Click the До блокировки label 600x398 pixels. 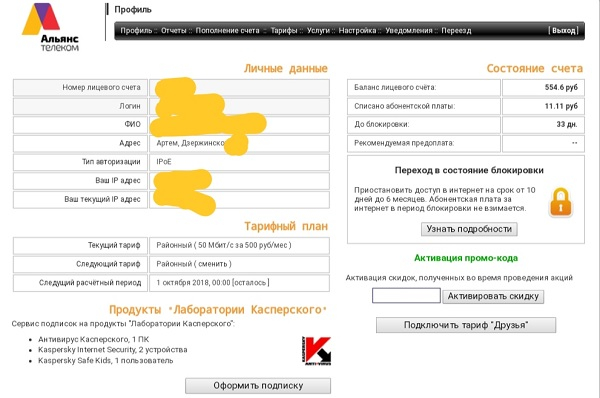[382, 124]
